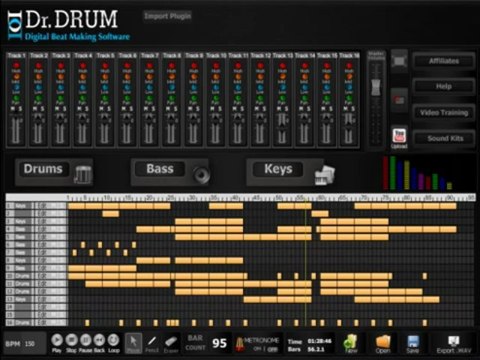
Task: Click Track 3's blue Low knob
Action: tap(60, 87)
